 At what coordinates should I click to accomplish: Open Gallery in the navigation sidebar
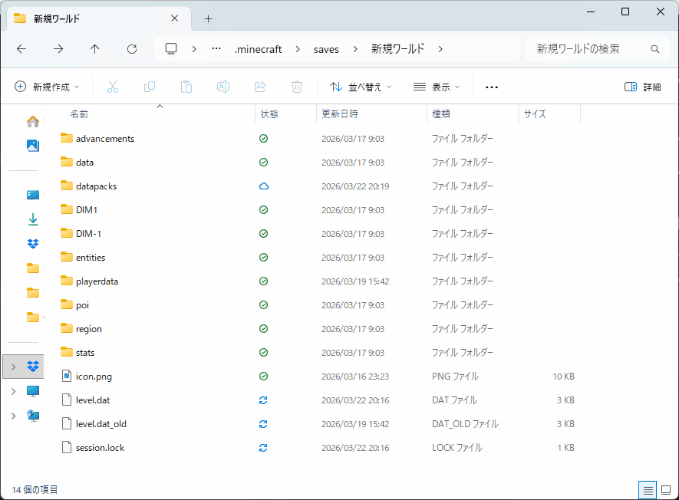pyautogui.click(x=33, y=145)
